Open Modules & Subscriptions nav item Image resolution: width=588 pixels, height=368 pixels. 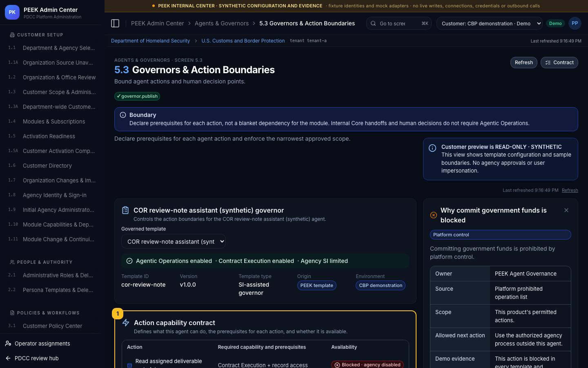pyautogui.click(x=52, y=121)
